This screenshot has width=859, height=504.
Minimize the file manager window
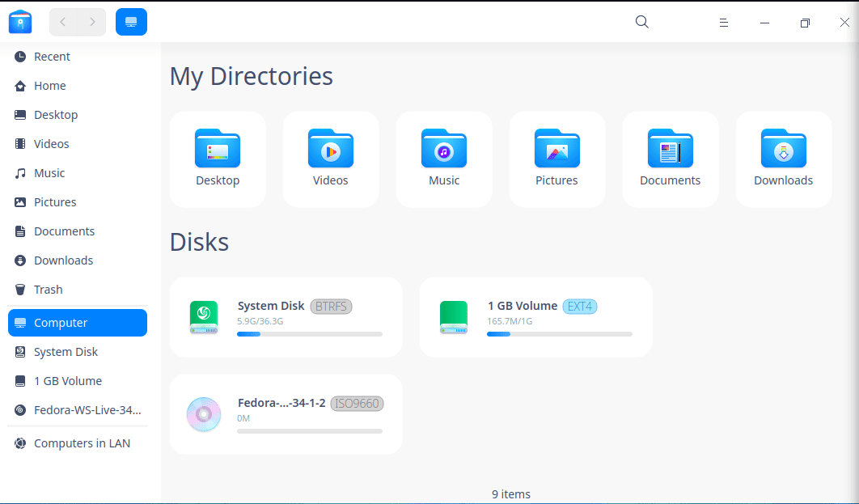[765, 23]
